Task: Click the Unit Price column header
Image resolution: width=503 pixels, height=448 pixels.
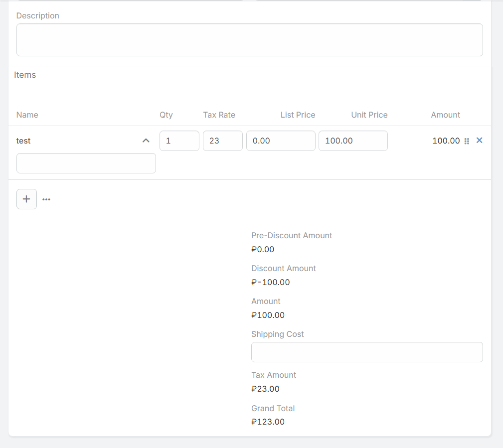Action: tap(369, 115)
